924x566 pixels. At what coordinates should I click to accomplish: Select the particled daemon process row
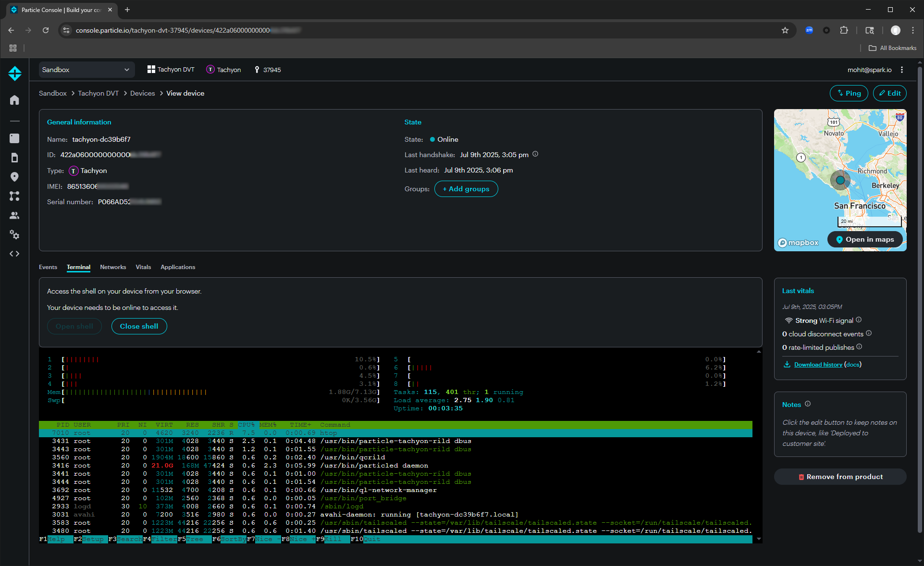[x=395, y=466]
